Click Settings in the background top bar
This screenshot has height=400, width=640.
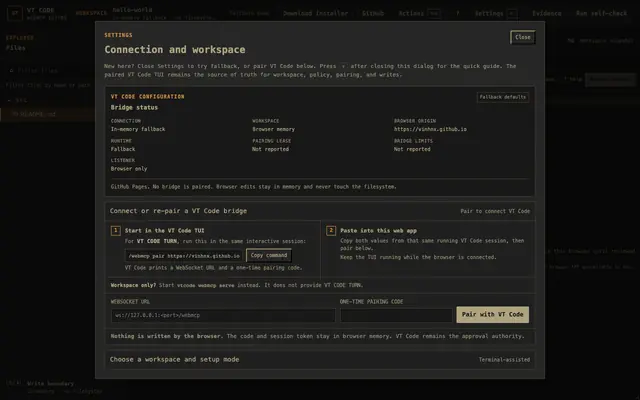click(496, 13)
